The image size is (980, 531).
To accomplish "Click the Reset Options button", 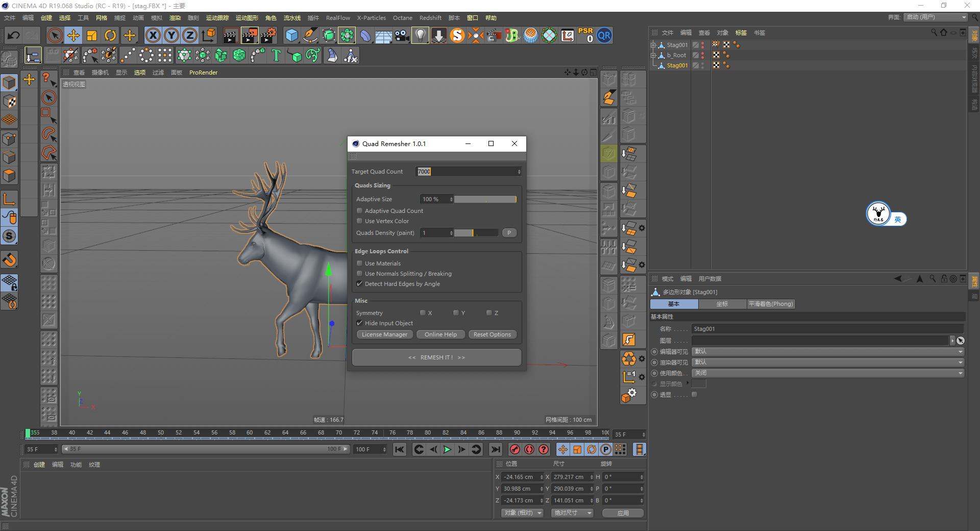I will tap(492, 334).
